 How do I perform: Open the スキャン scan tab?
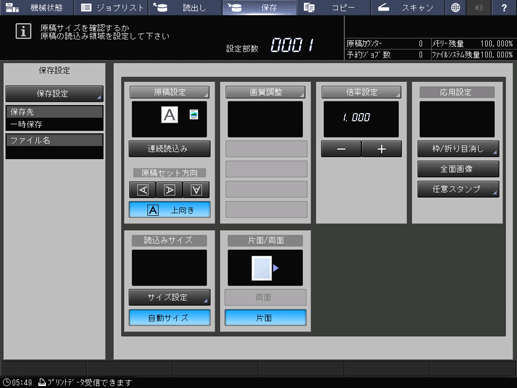[407, 7]
